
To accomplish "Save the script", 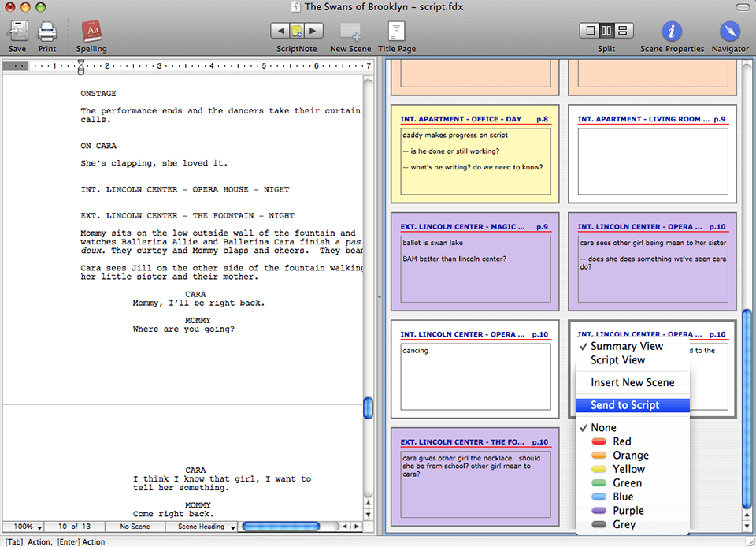I will click(x=17, y=30).
